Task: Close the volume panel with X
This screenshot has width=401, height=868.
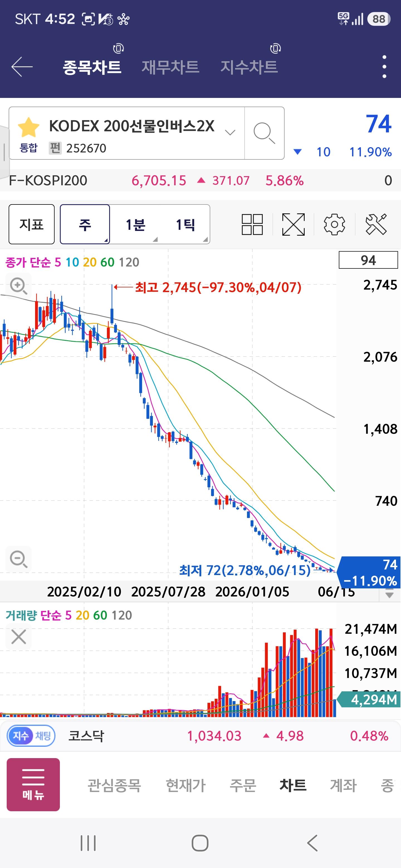Action: [x=19, y=637]
